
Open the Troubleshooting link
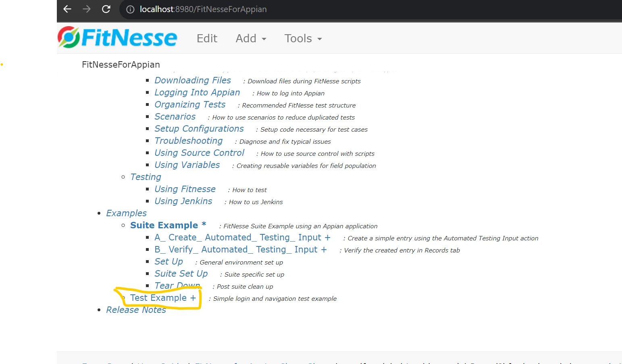coord(189,141)
